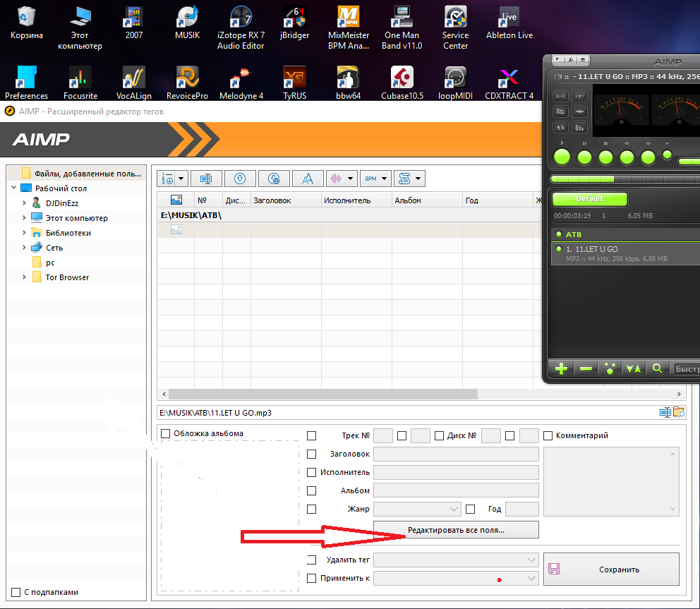The image size is (700, 609).
Task: Enable the Обложка альбома checkbox
Action: (x=166, y=433)
